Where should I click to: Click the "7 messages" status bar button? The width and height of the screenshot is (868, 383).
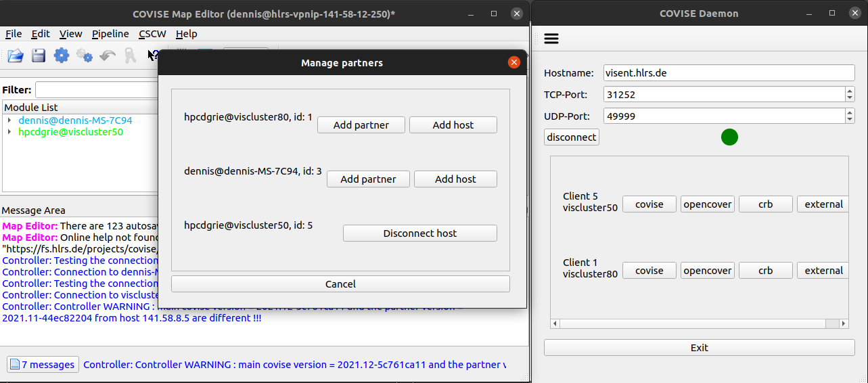pos(43,365)
